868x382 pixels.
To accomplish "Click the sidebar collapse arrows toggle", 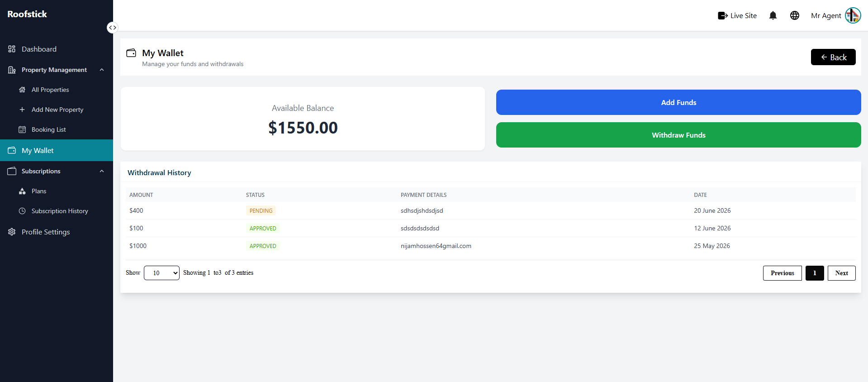I will [112, 28].
